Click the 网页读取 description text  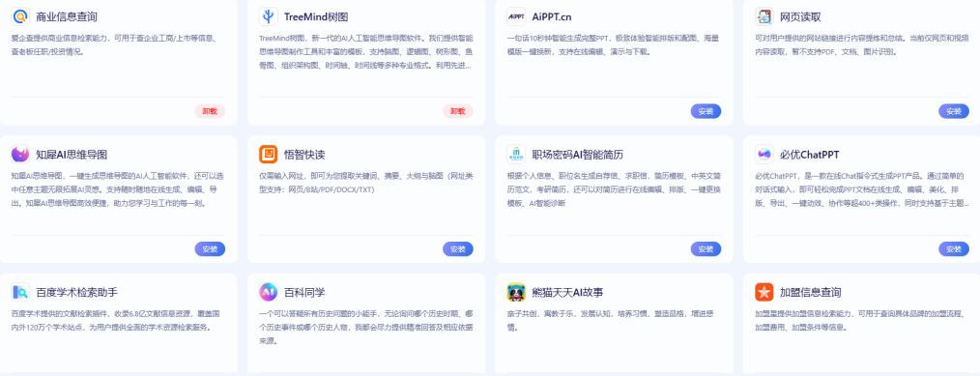pyautogui.click(x=861, y=45)
